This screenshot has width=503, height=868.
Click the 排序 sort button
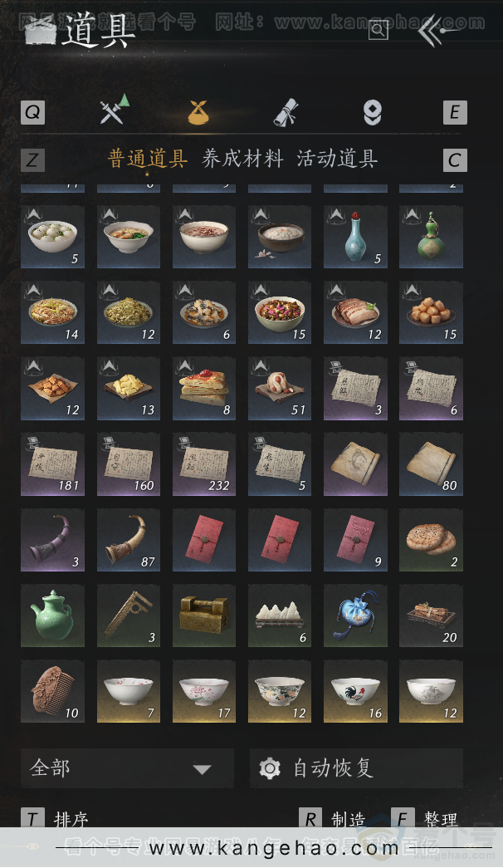click(56, 819)
